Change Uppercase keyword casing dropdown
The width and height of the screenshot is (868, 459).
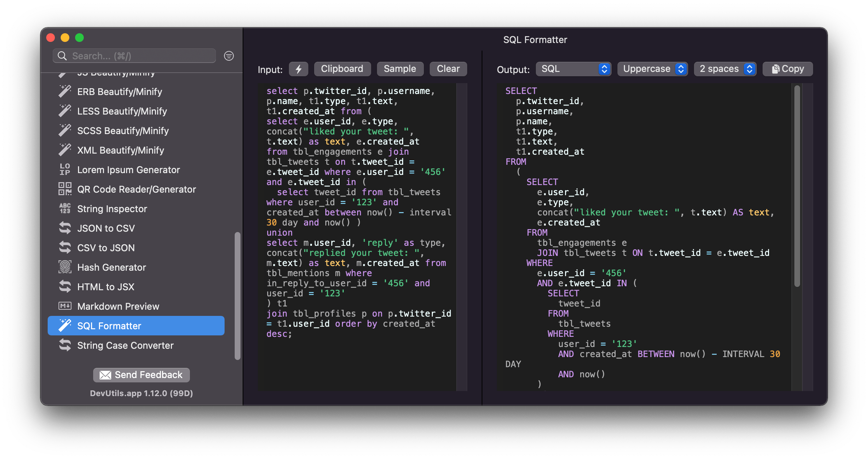pyautogui.click(x=652, y=69)
